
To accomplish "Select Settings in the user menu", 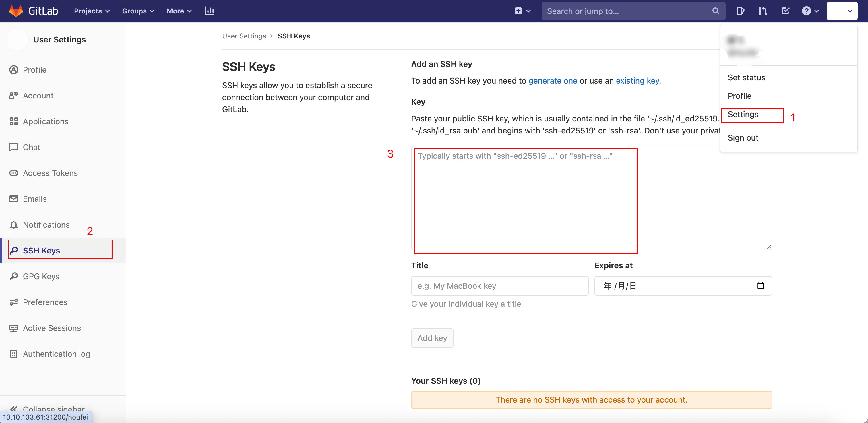I will point(743,115).
